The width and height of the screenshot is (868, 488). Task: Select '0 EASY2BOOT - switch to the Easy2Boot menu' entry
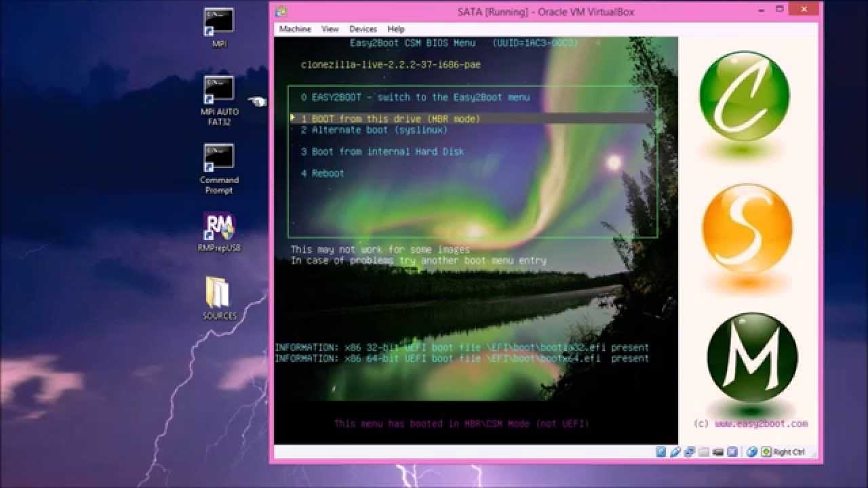tap(416, 97)
